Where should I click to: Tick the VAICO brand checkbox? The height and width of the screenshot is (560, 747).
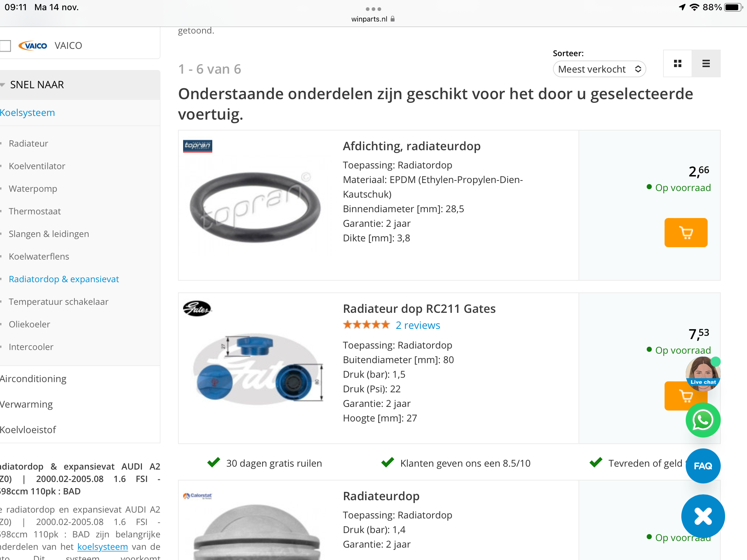pyautogui.click(x=5, y=46)
